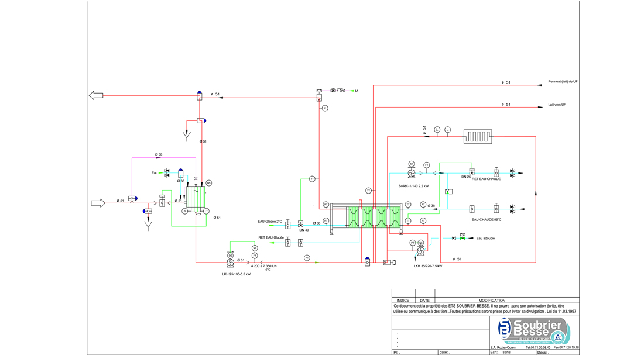Click the product outlet arrow at top left

[x=96, y=95]
